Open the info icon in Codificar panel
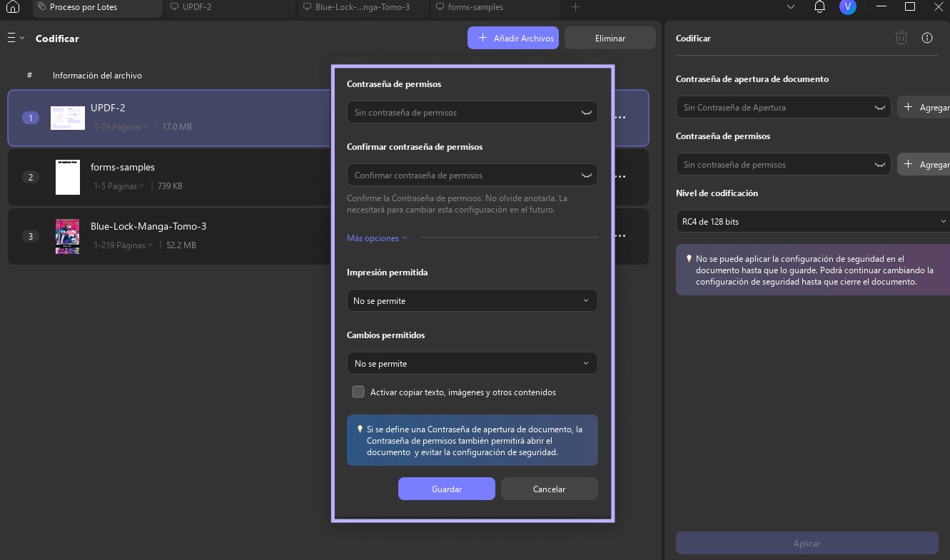950x560 pixels. click(x=927, y=38)
